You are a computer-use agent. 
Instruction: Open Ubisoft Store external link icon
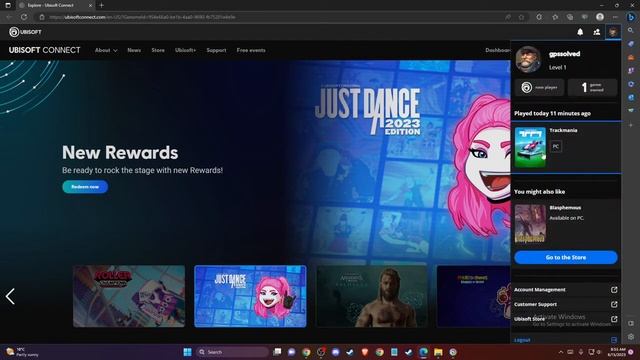pyautogui.click(x=614, y=319)
